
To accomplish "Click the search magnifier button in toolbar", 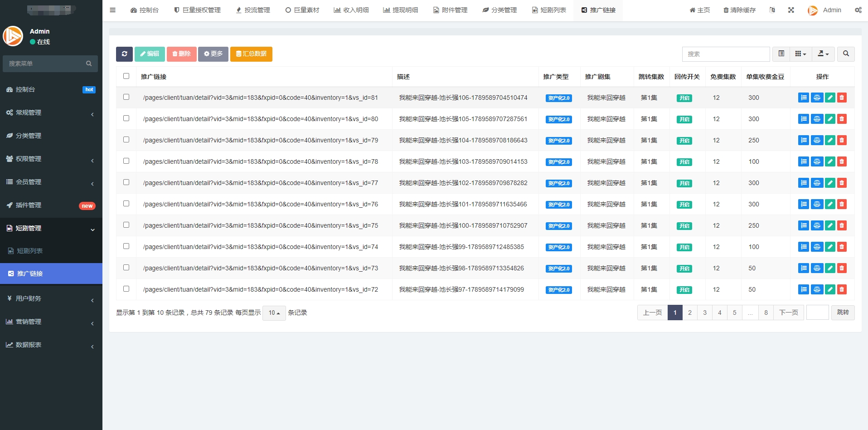I will (x=846, y=54).
